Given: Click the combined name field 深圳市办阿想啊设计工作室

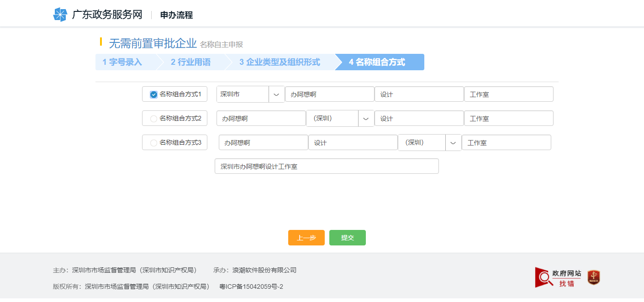Looking at the screenshot, I should point(326,167).
